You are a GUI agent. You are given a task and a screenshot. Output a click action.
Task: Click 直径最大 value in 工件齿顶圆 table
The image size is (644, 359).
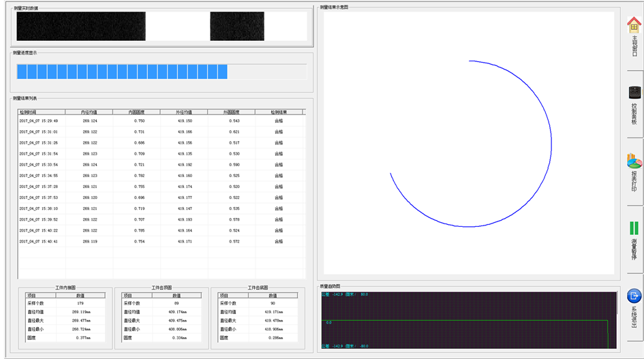coord(176,320)
